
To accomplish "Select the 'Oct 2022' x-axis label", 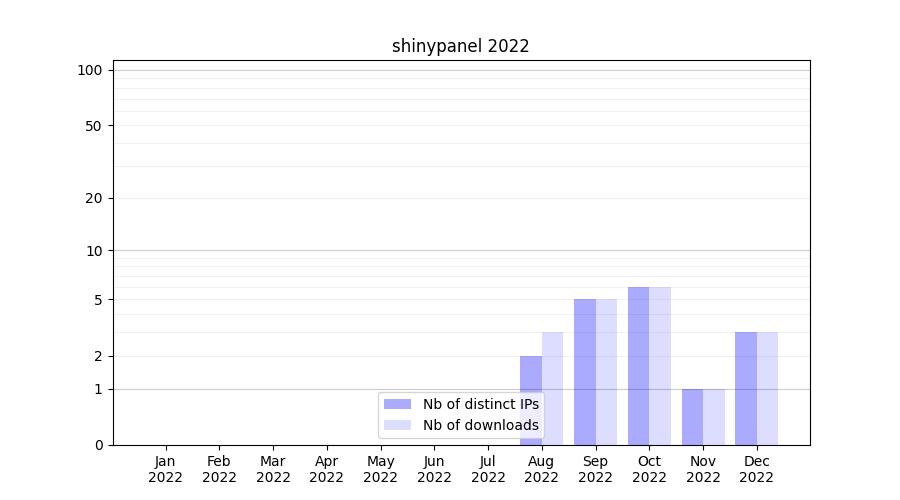I will tap(649, 469).
